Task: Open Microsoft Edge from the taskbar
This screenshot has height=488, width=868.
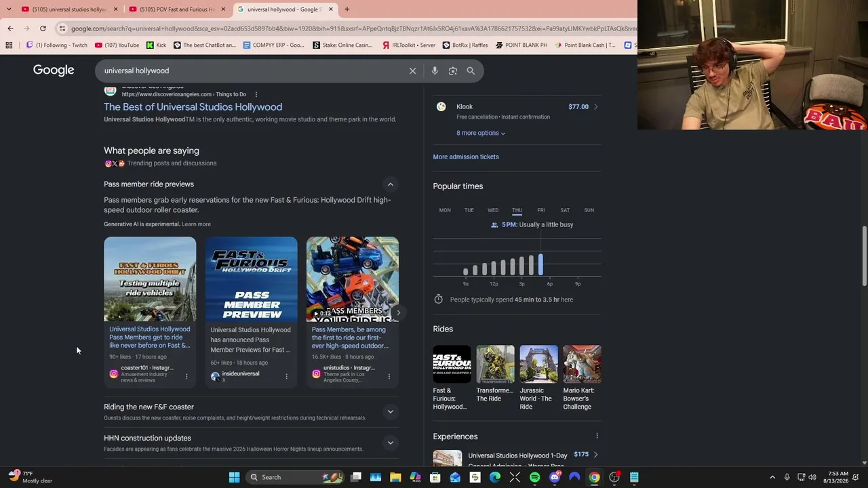Action: tap(495, 477)
